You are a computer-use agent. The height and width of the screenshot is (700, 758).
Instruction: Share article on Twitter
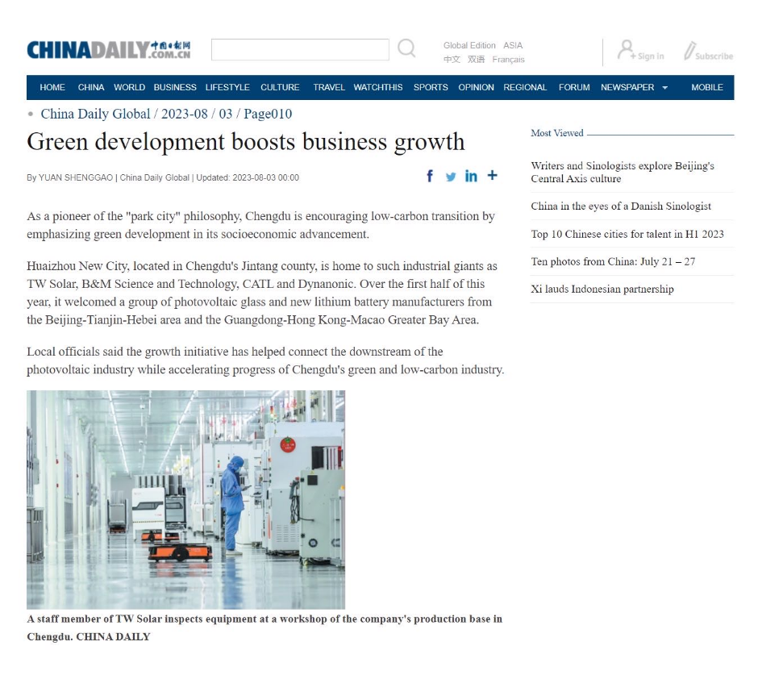(x=451, y=177)
